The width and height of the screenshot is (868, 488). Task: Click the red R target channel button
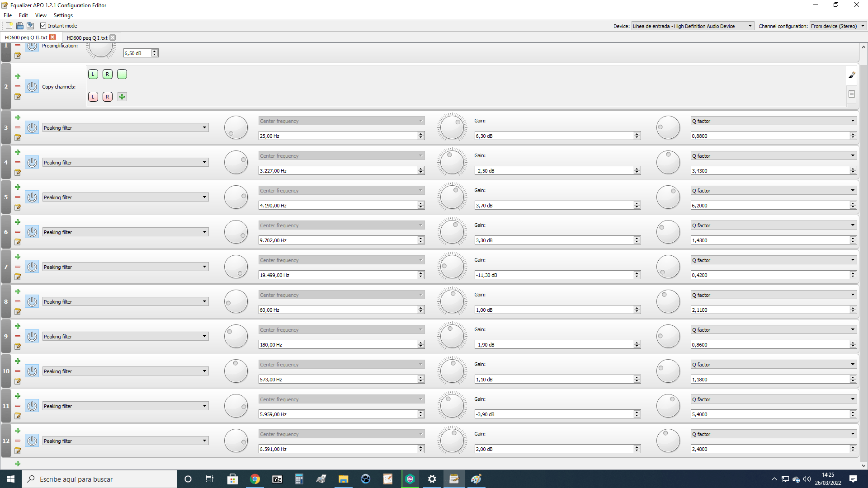pyautogui.click(x=108, y=97)
